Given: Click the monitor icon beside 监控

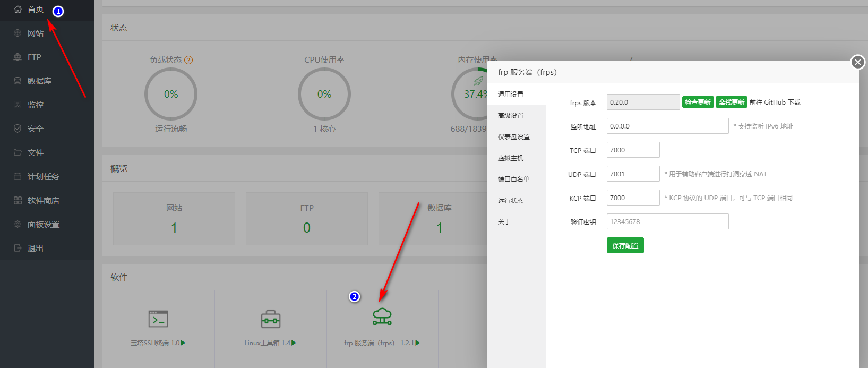Looking at the screenshot, I should click(x=18, y=105).
